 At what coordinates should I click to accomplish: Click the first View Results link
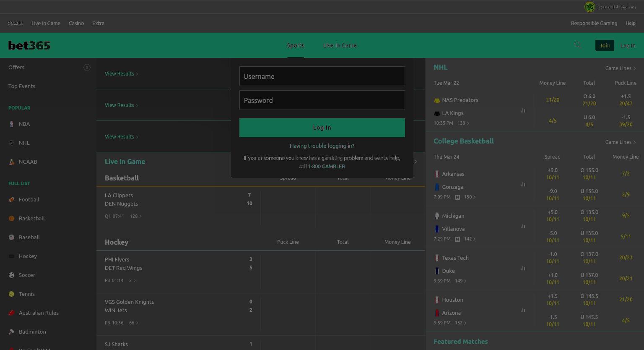coord(121,74)
